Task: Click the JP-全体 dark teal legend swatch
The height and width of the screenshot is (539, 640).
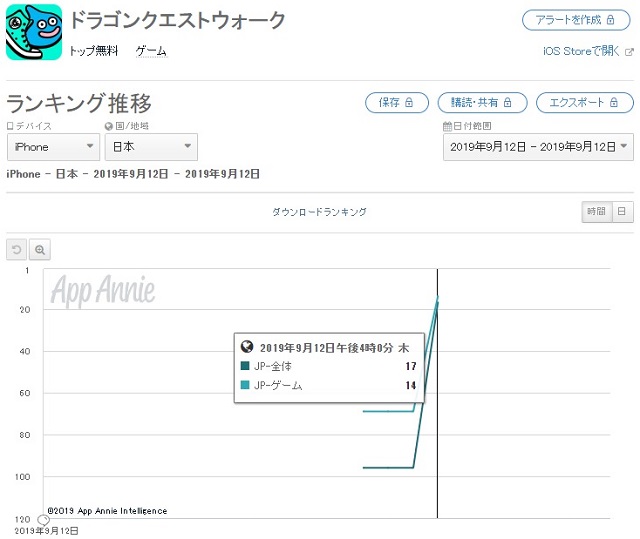Action: [245, 366]
